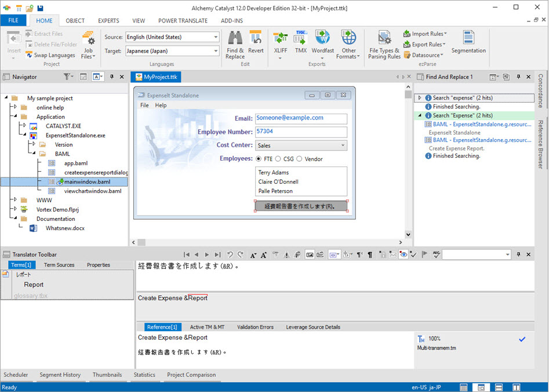Toggle the lock icon in Translator Toolbar
The height and width of the screenshot is (392, 549).
coord(383,255)
